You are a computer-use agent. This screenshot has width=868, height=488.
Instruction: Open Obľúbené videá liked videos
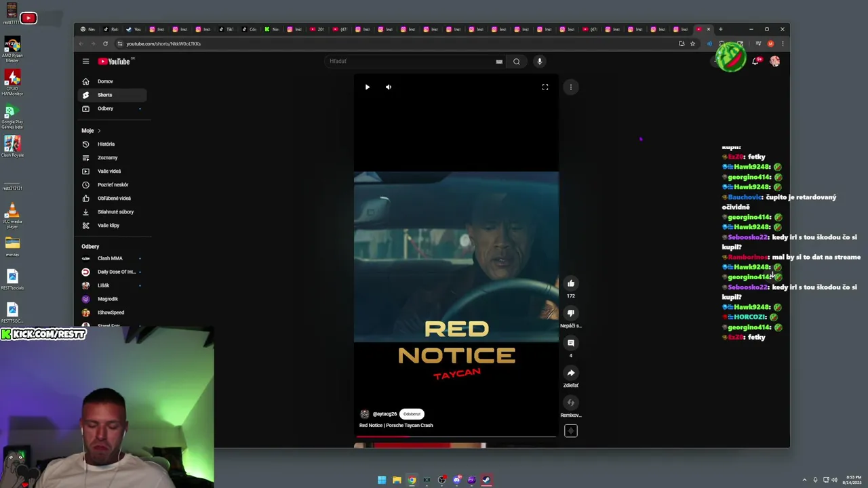click(112, 198)
